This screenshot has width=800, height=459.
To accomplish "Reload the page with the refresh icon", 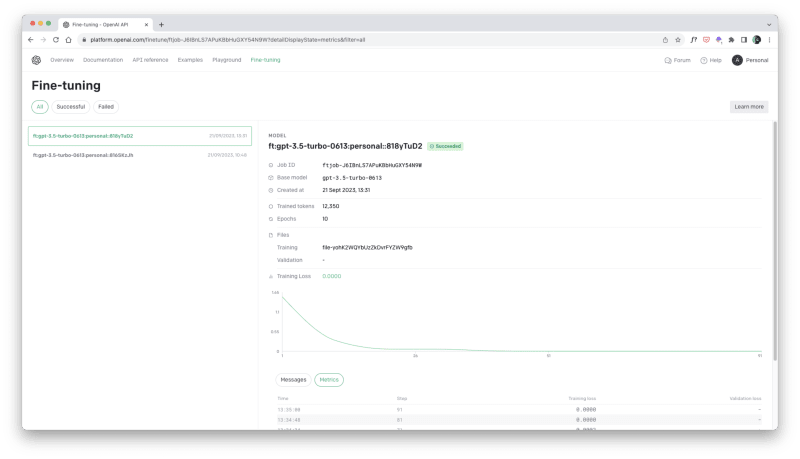I will [x=56, y=40].
